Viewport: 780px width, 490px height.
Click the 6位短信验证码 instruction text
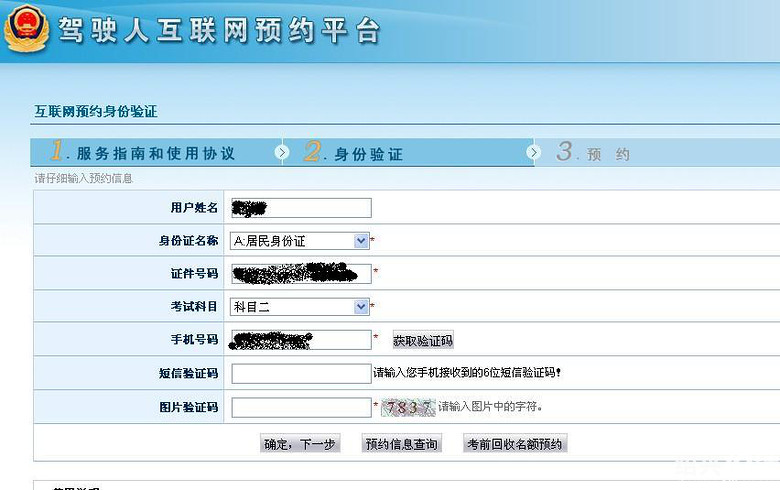tap(467, 373)
